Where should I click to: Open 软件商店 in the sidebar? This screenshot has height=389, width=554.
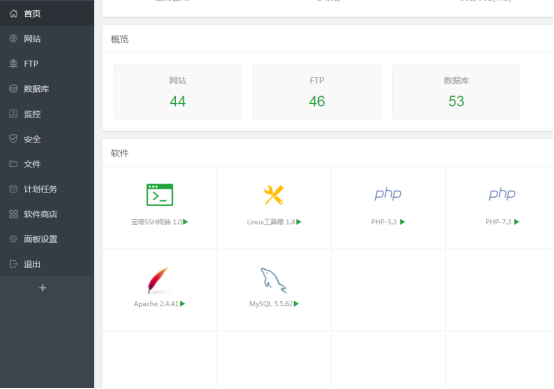coord(47,214)
